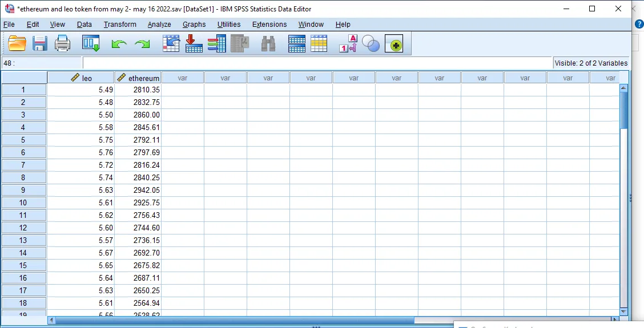Select the leo column header
This screenshot has height=328, width=644.
(x=81, y=78)
